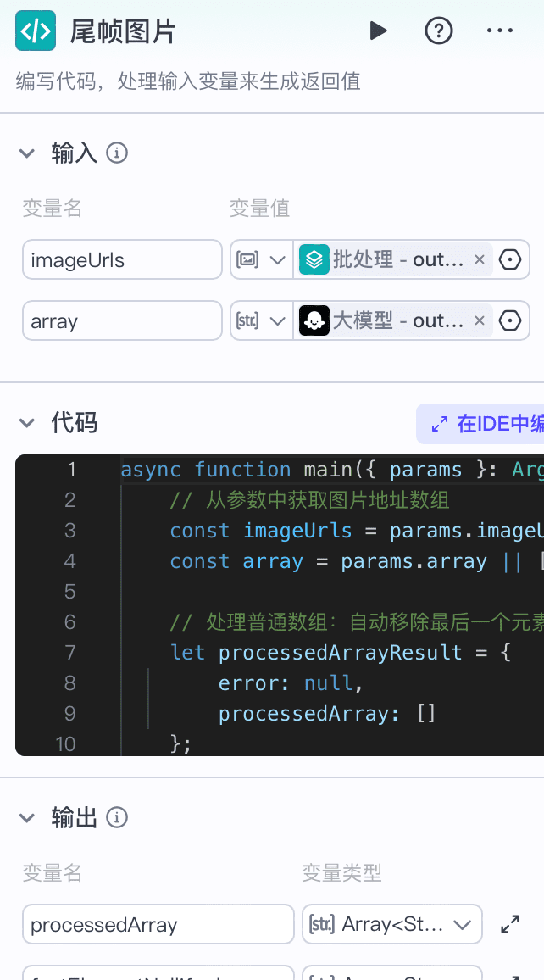
Task: Expand the processedArray output row
Action: (x=510, y=924)
